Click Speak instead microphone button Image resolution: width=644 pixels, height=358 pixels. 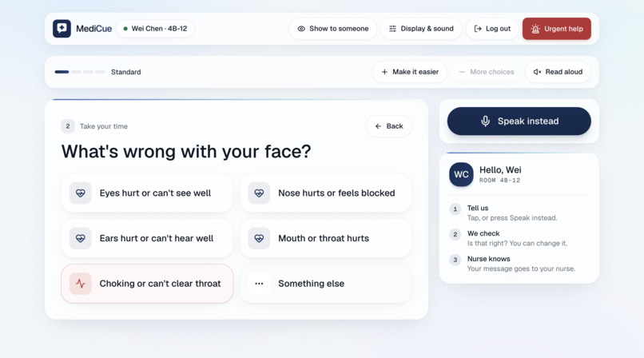(x=519, y=121)
